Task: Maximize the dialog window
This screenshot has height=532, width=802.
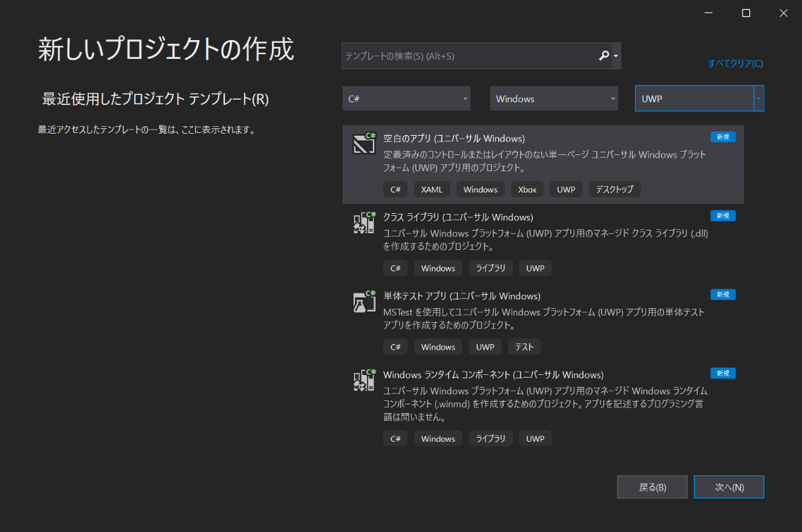Action: click(x=746, y=13)
